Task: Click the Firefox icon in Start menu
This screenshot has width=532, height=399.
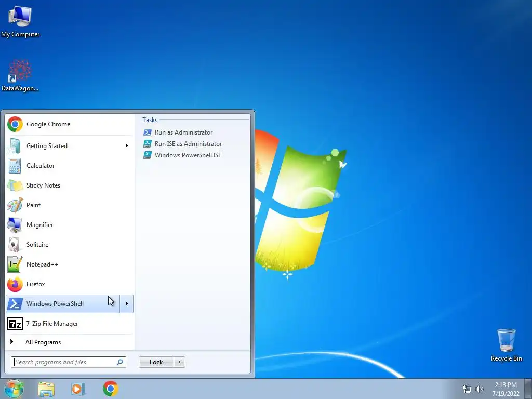Action: 15,284
